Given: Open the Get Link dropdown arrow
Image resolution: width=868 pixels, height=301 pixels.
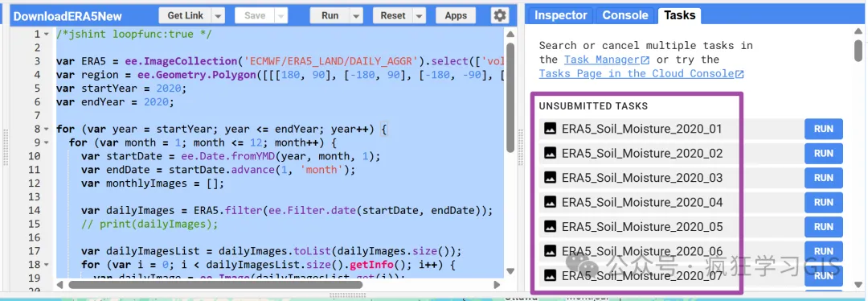Looking at the screenshot, I should click(x=218, y=15).
